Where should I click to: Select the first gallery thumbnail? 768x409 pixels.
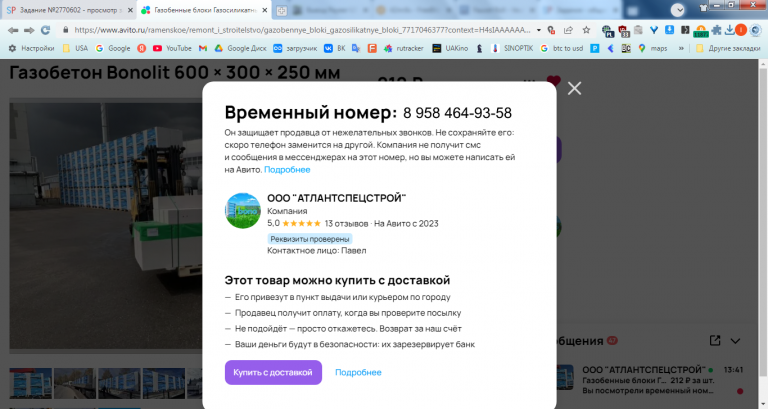coord(31,383)
